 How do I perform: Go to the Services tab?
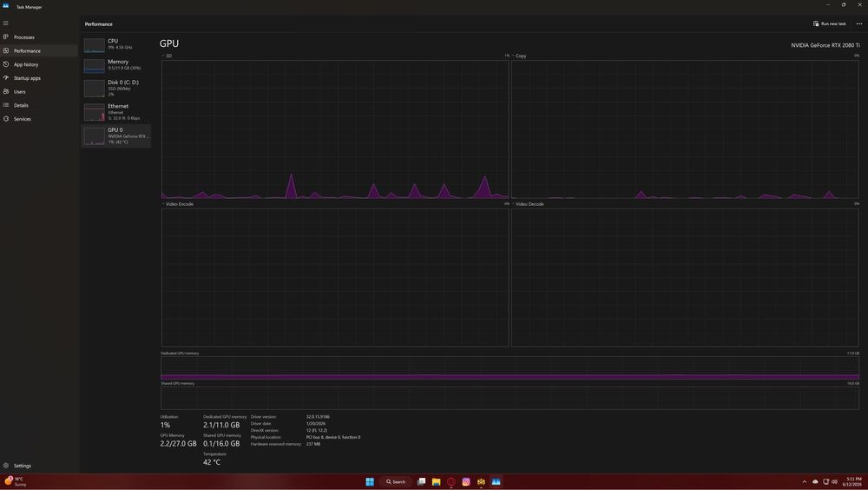[x=23, y=119]
